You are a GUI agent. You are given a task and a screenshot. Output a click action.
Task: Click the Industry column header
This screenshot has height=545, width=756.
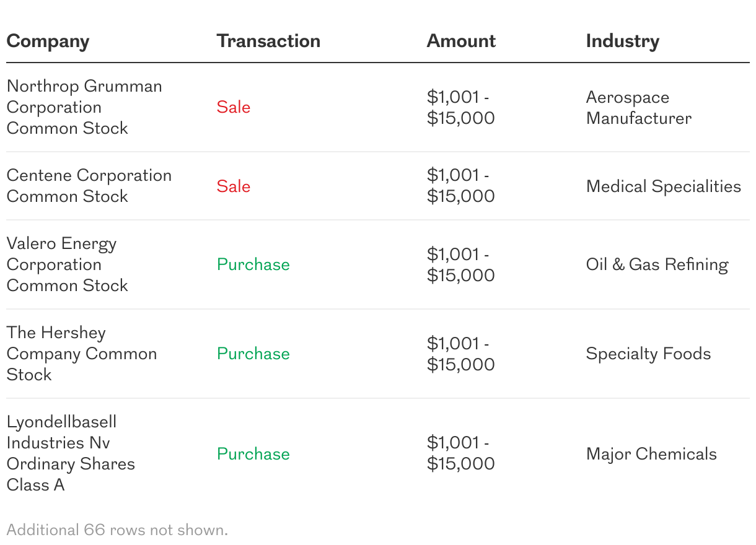pos(622,41)
